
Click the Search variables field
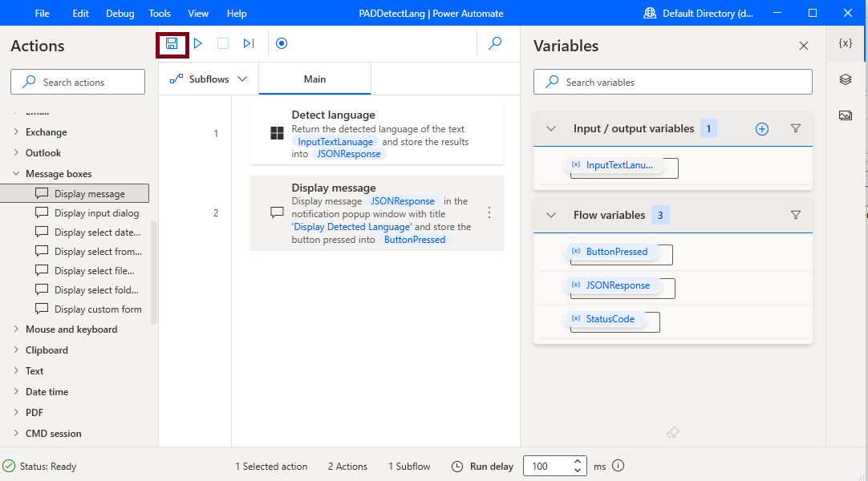pyautogui.click(x=674, y=81)
